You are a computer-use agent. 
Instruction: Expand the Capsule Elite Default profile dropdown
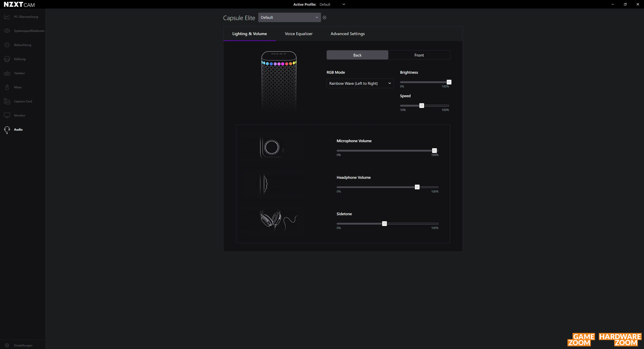click(x=289, y=18)
